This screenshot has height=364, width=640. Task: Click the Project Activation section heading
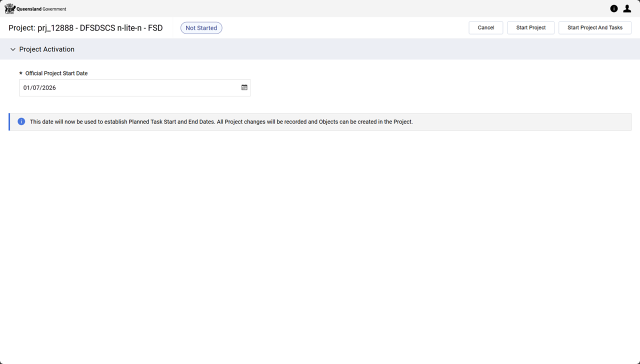pyautogui.click(x=46, y=49)
